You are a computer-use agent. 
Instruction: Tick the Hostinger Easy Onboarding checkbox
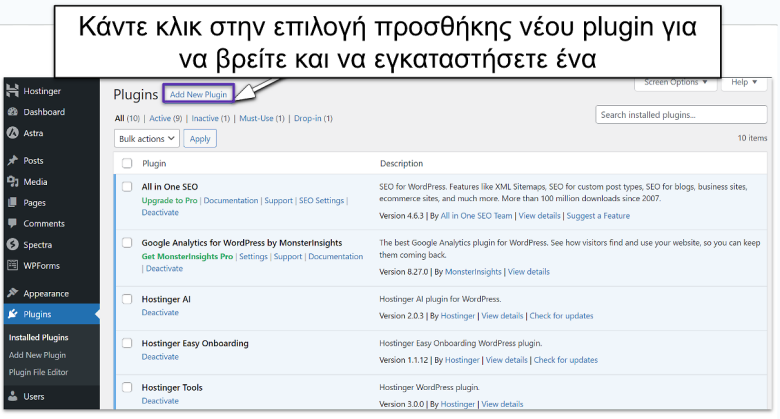point(127,343)
